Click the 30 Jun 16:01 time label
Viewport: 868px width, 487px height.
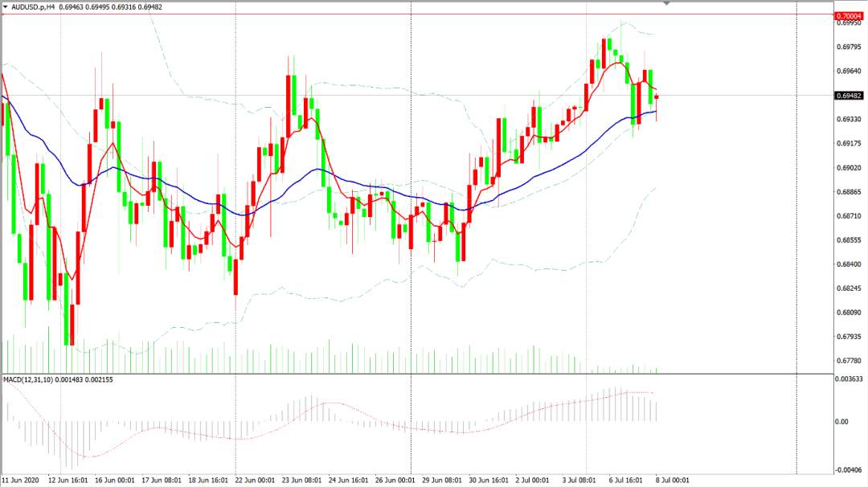[x=489, y=481]
